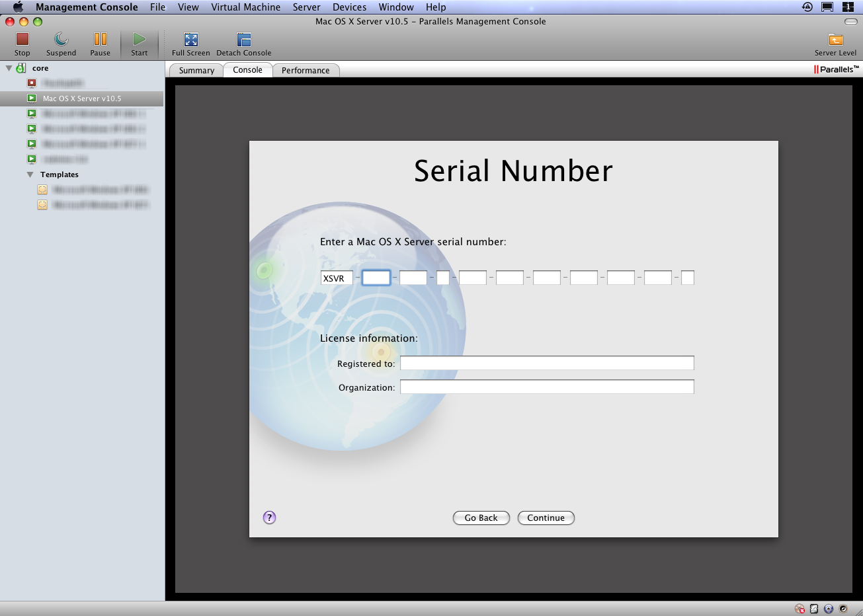863x616 pixels.
Task: Open the Help menu
Action: tap(436, 7)
